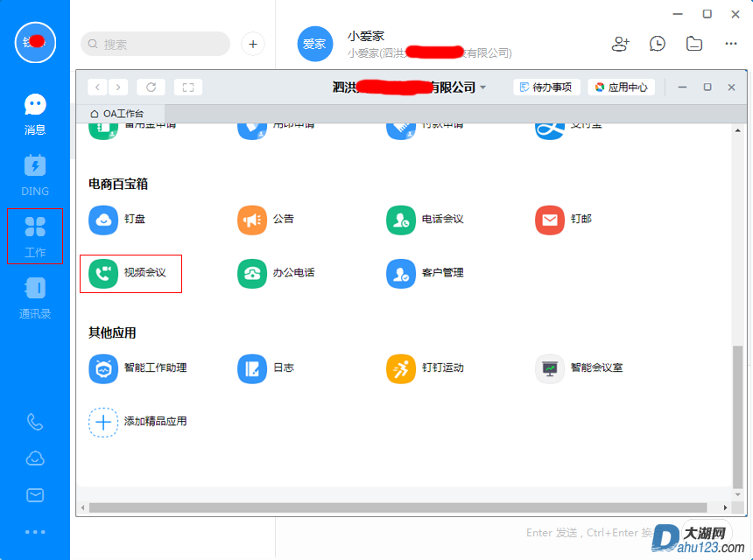Click the mail envelope icon in sidebar

[35, 494]
